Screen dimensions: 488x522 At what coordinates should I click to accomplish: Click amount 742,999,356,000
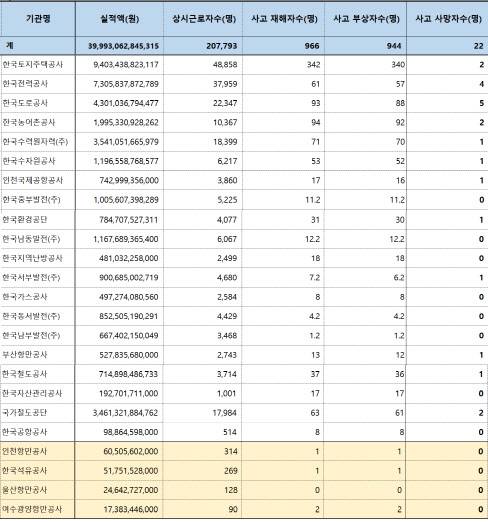(x=129, y=181)
